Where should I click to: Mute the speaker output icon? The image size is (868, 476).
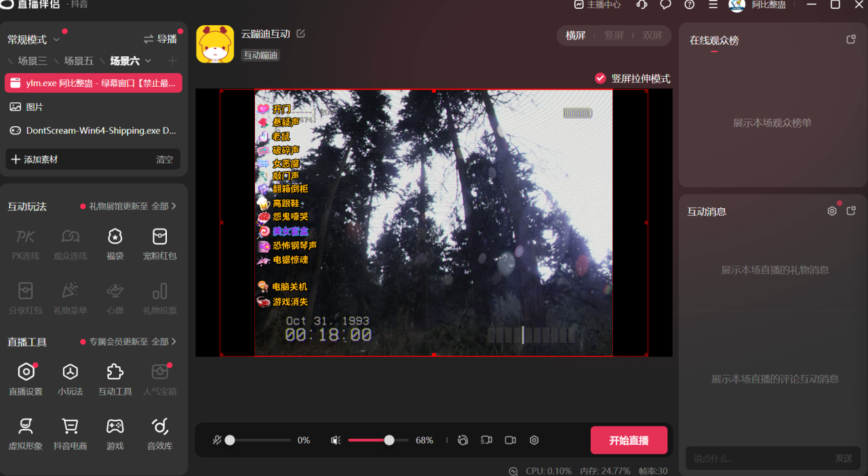pos(335,440)
